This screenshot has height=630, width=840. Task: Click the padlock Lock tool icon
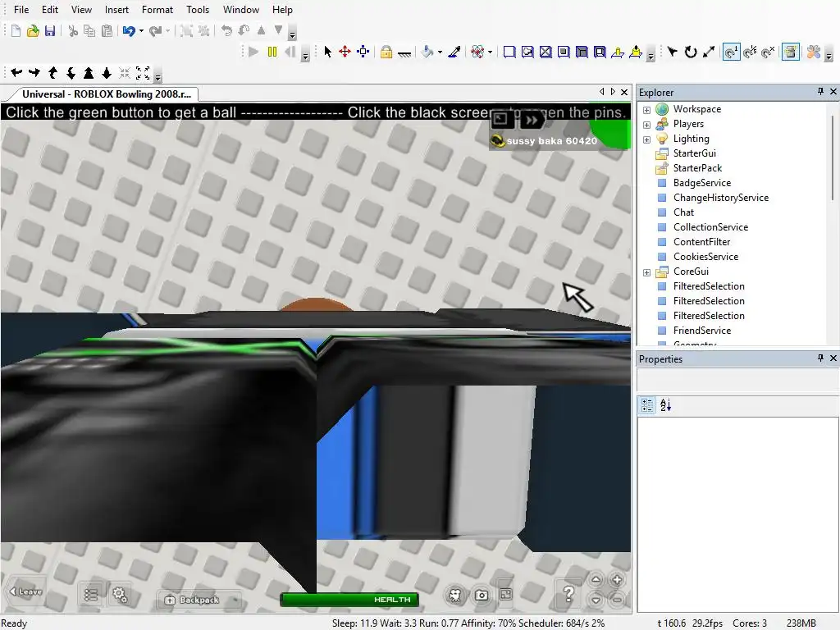pos(386,52)
